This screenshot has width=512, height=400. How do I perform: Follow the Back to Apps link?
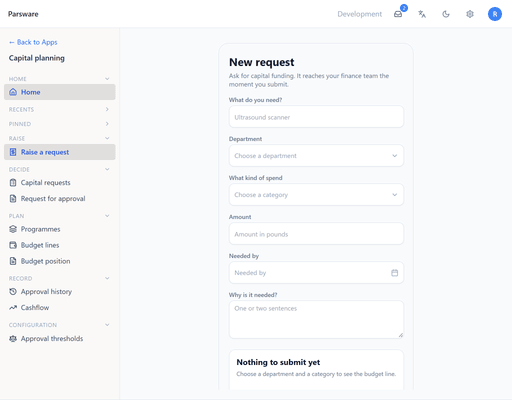coord(33,42)
